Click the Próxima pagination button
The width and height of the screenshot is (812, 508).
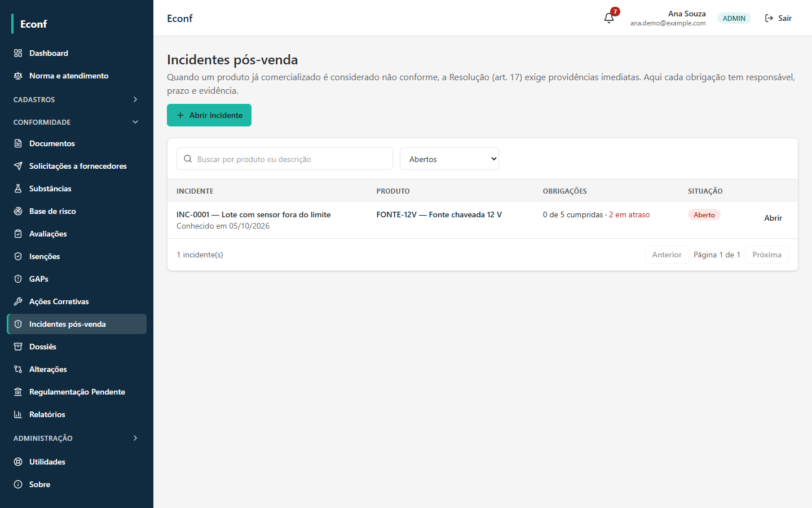[767, 255]
